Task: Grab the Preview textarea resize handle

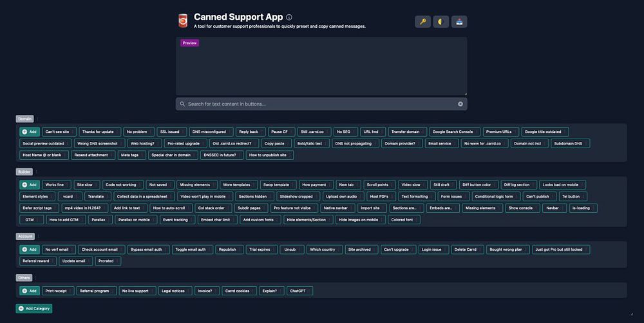Action: click(465, 93)
